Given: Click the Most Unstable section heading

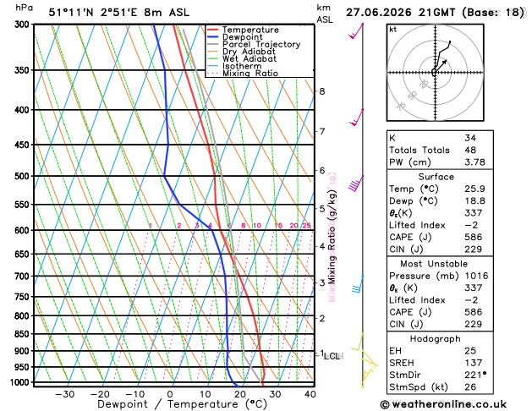Looking at the screenshot, I should click(x=434, y=264).
